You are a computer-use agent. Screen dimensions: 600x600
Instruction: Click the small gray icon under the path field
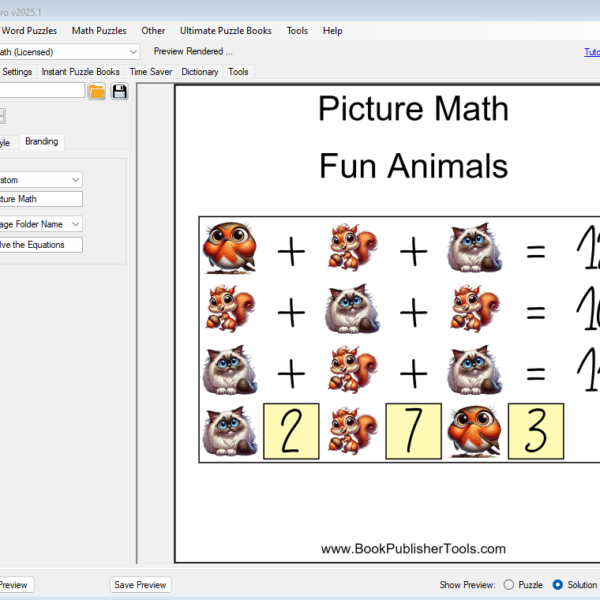click(1, 116)
